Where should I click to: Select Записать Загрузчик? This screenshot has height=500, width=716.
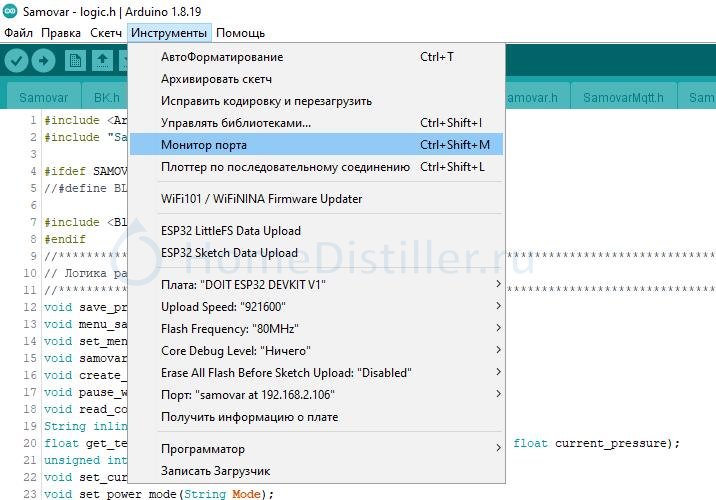(x=316, y=470)
